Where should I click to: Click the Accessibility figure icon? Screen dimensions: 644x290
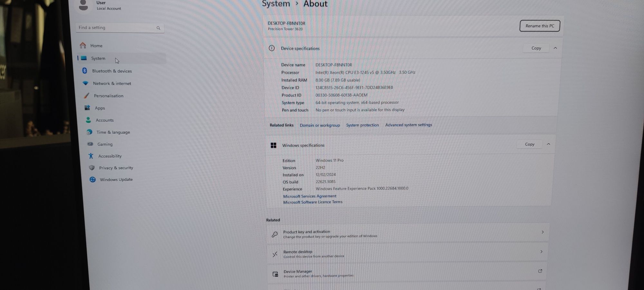click(91, 156)
